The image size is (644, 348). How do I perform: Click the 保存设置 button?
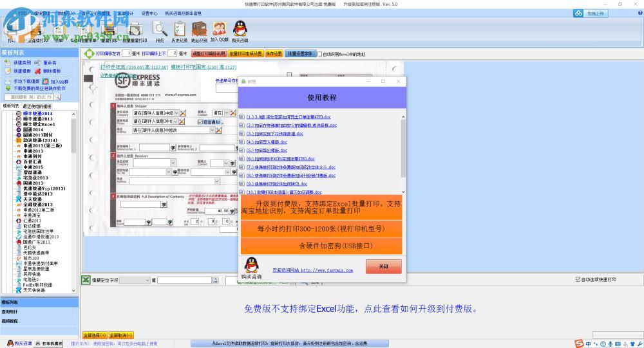(274, 54)
